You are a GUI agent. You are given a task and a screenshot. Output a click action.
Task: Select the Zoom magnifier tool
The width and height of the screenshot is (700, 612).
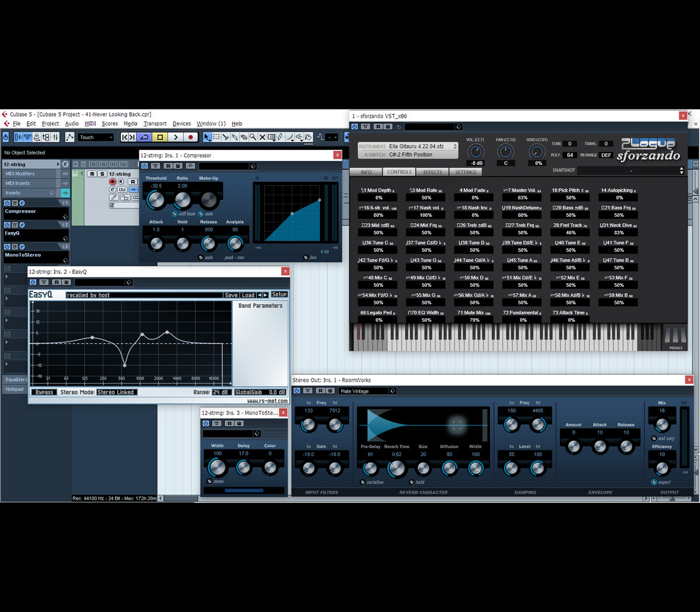pyautogui.click(x=253, y=138)
